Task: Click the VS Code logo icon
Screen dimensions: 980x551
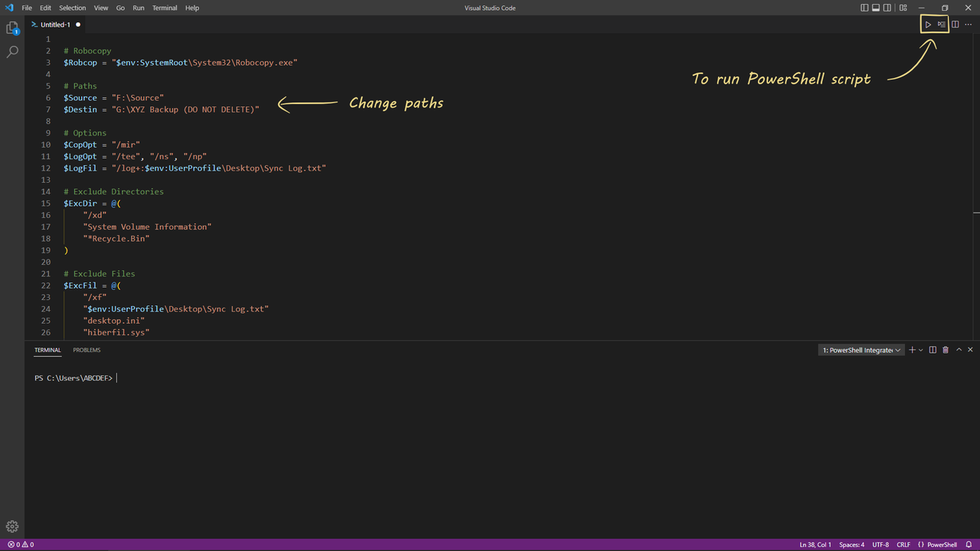Action: pyautogui.click(x=9, y=8)
